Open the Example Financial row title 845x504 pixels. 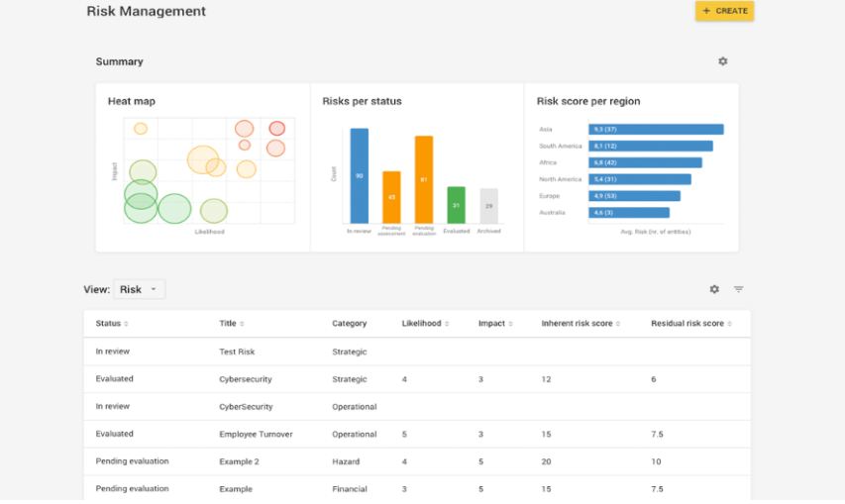click(236, 489)
